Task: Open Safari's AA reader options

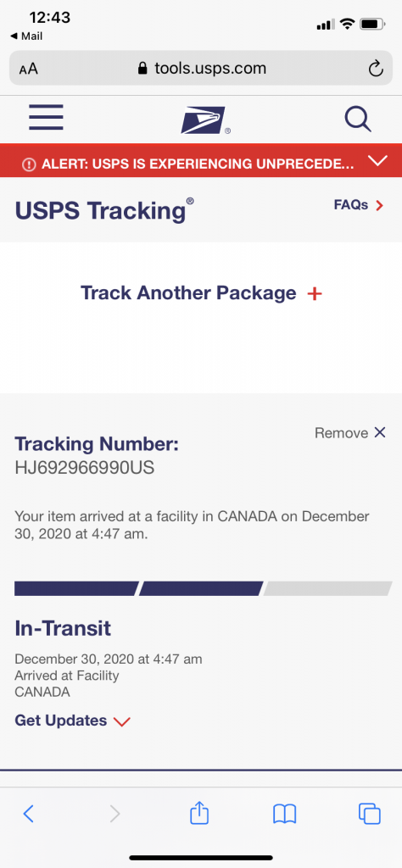Action: [x=29, y=70]
